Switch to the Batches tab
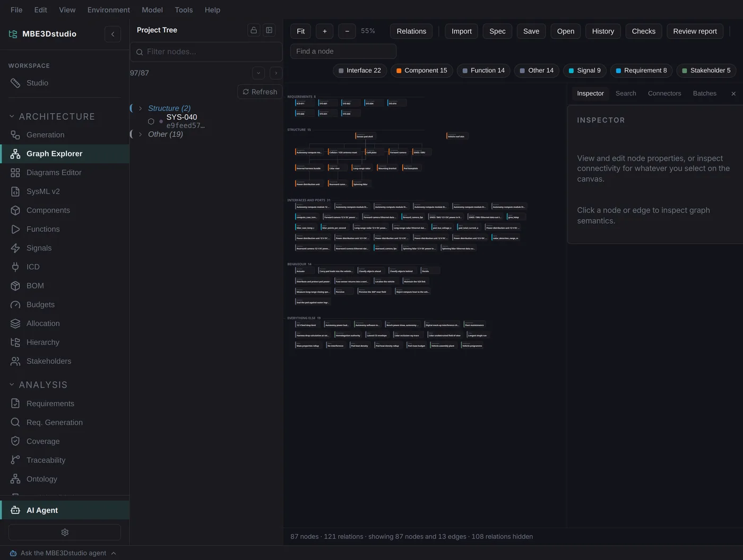Viewport: 743px width, 560px height. click(705, 93)
